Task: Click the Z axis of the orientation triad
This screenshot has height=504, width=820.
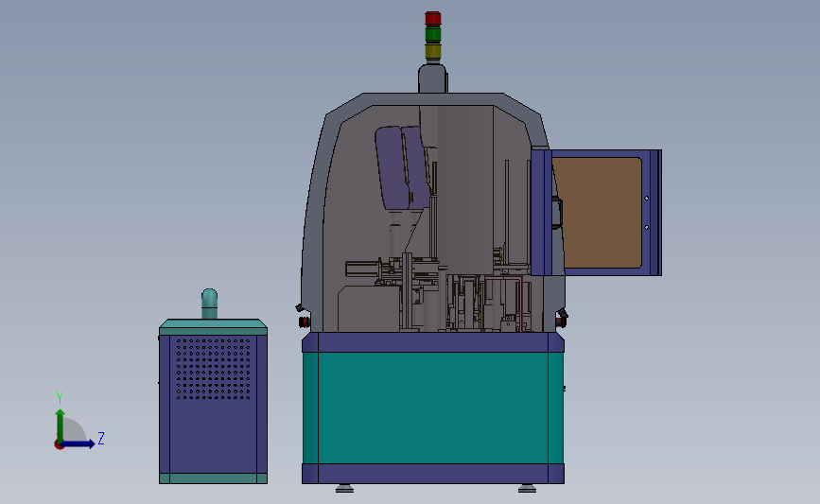Action: [x=78, y=443]
